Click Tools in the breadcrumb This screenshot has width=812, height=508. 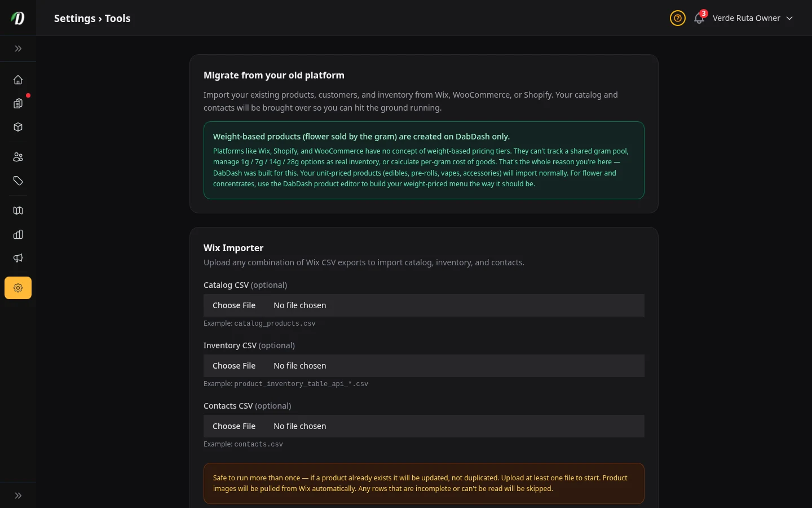(117, 18)
